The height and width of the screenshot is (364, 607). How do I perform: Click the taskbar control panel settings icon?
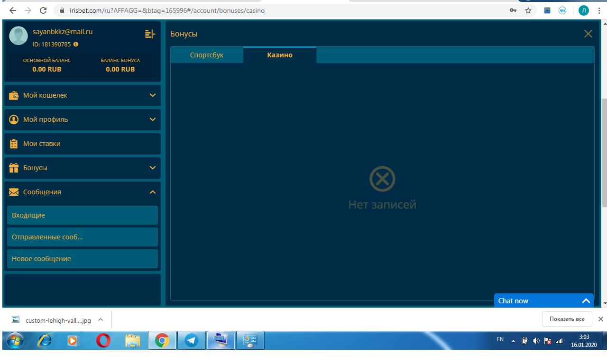(250, 340)
